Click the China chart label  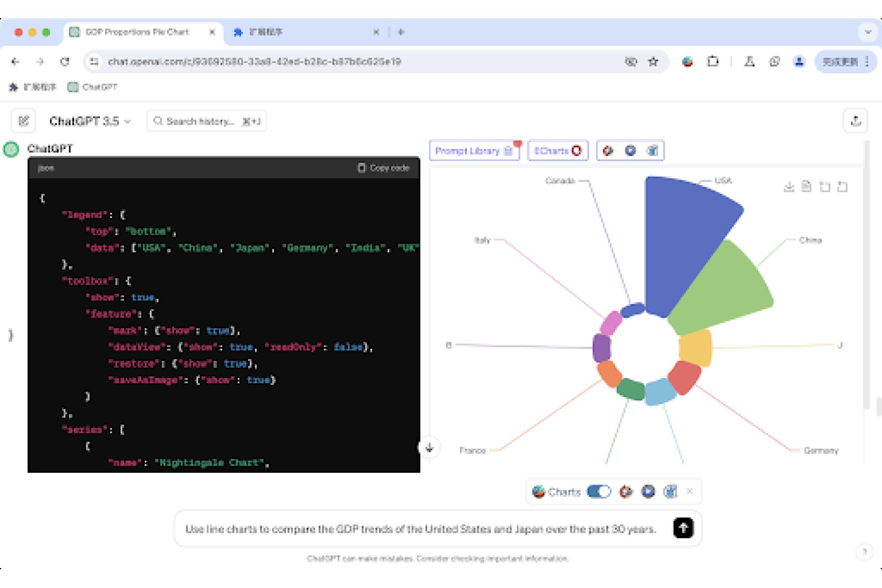pyautogui.click(x=810, y=240)
